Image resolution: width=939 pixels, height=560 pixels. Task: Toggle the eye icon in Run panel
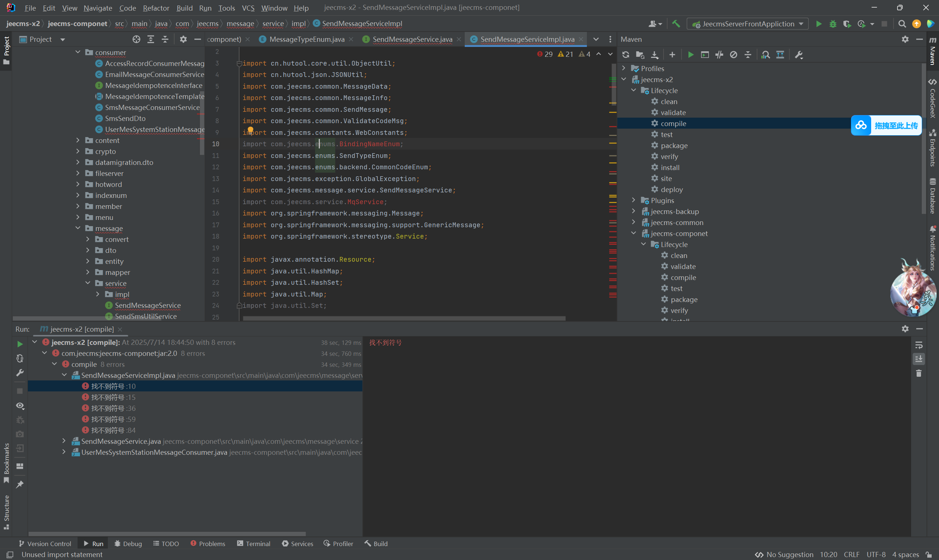pos(20,406)
